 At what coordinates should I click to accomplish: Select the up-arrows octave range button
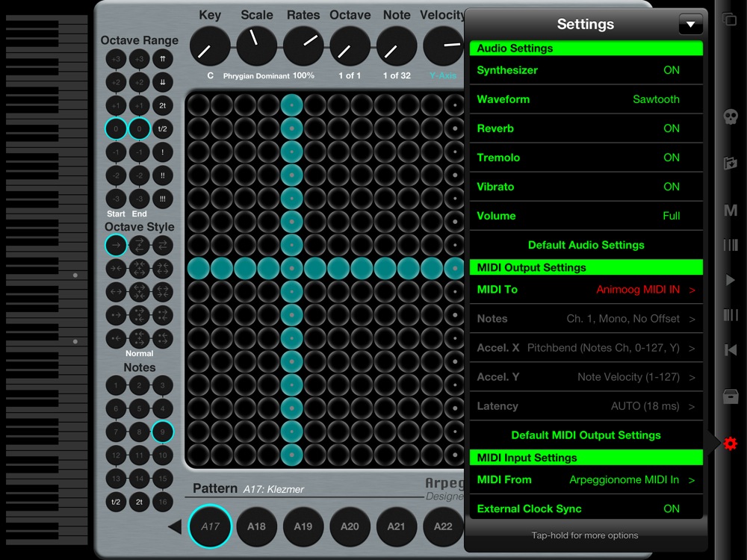[x=162, y=58]
